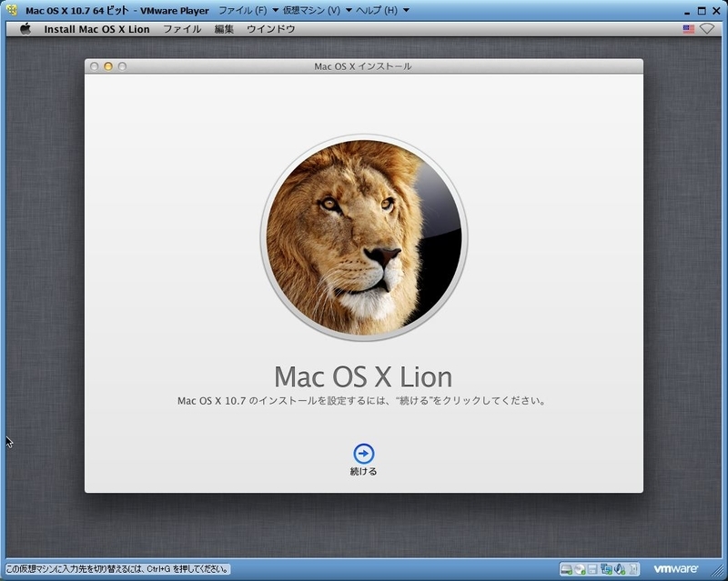Click the VMware Player title bar app icon
Screen dimensions: 728x581
pos(12,10)
